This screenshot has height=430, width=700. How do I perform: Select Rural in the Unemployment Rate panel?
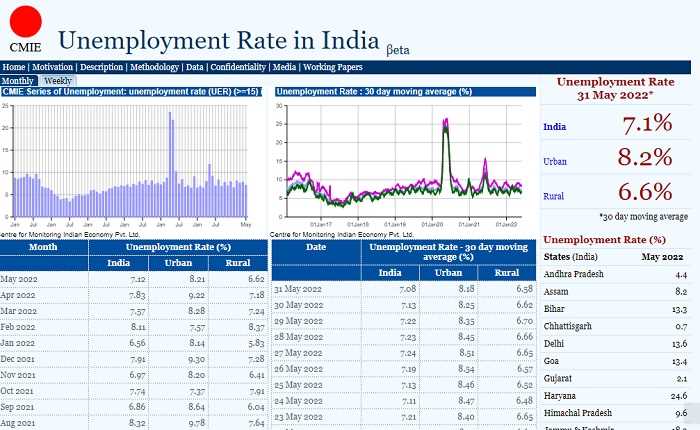pos(555,195)
